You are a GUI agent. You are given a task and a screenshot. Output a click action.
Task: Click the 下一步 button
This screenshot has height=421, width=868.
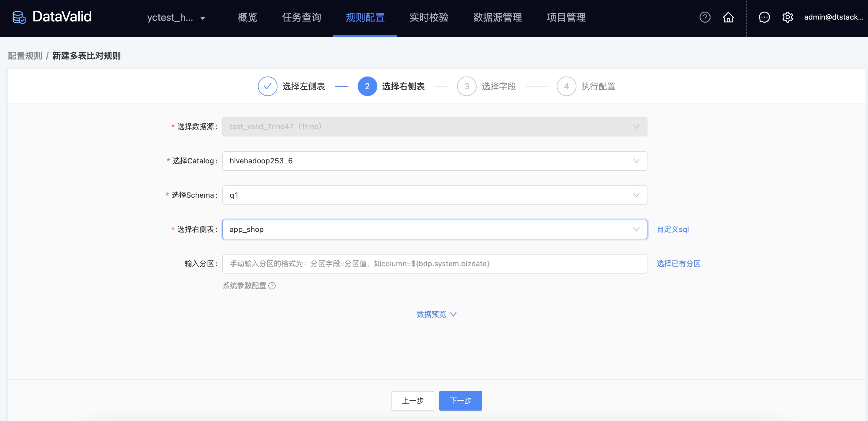pyautogui.click(x=460, y=401)
